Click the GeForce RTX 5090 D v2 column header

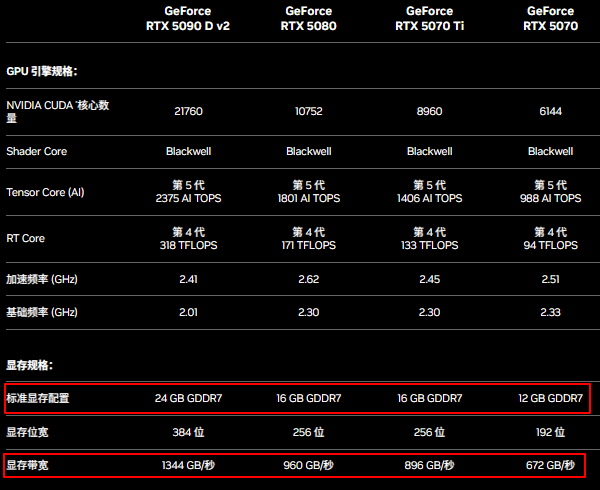point(188,19)
